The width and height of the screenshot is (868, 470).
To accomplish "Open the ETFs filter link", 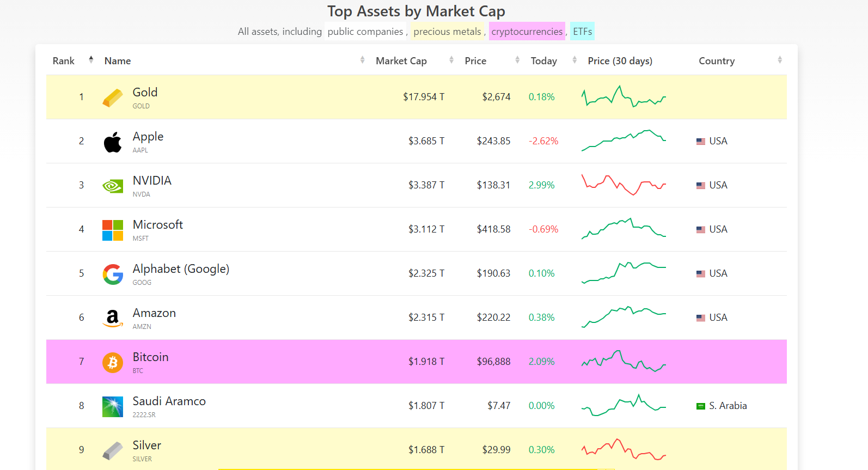I will 582,32.
